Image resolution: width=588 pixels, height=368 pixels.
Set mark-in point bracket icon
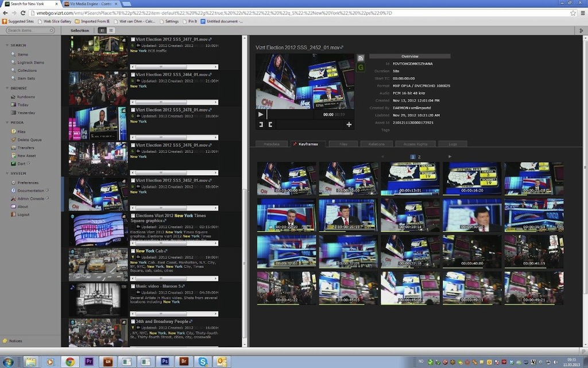(261, 125)
